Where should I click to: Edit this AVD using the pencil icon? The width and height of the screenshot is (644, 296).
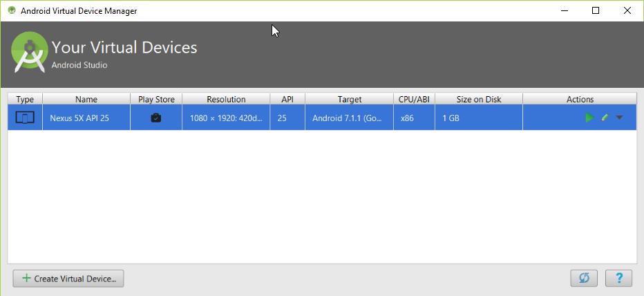click(605, 118)
